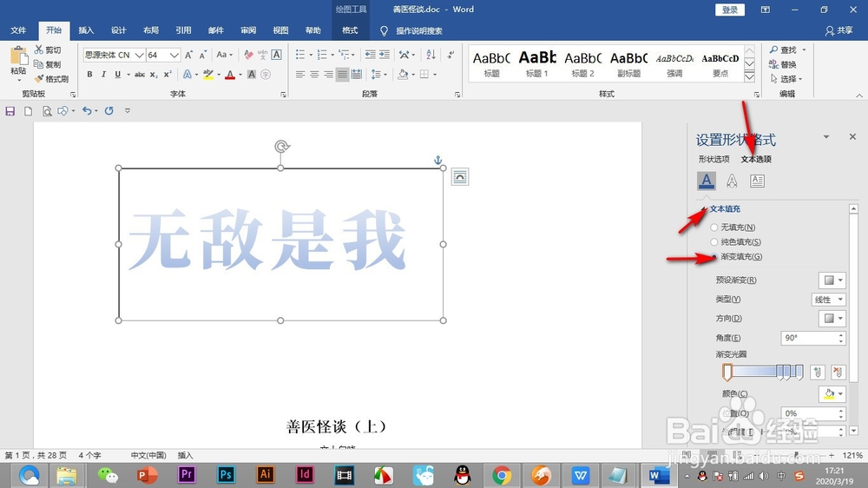The width and height of the screenshot is (868, 488).
Task: Center the paragraph text
Action: tap(314, 74)
